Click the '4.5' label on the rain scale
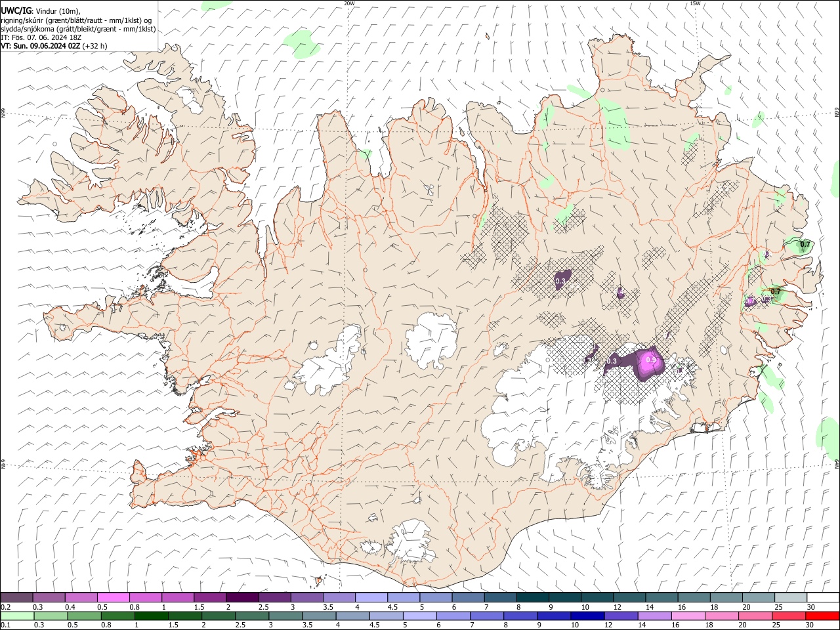 click(x=374, y=625)
